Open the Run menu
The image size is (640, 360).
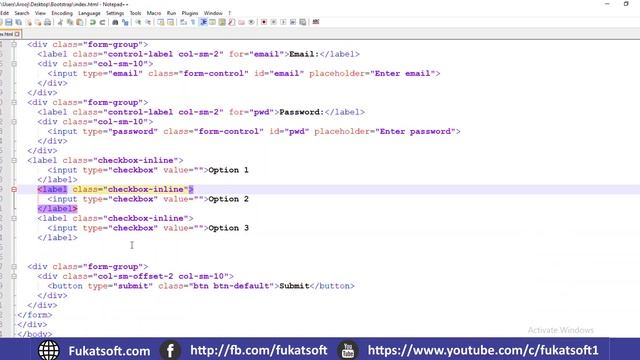(171, 13)
